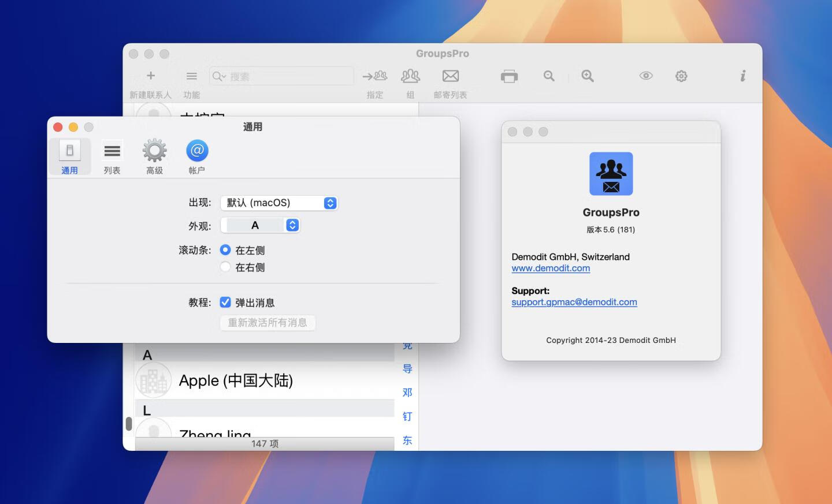Image resolution: width=832 pixels, height=504 pixels.
Task: Click the support.gpmac@demodit.com email link
Action: pyautogui.click(x=574, y=302)
